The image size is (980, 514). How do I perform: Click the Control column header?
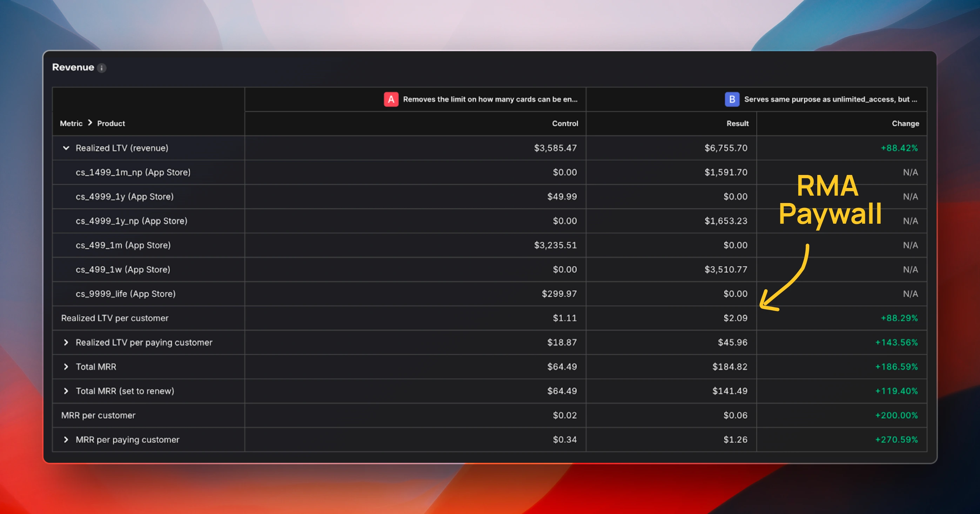pos(565,123)
